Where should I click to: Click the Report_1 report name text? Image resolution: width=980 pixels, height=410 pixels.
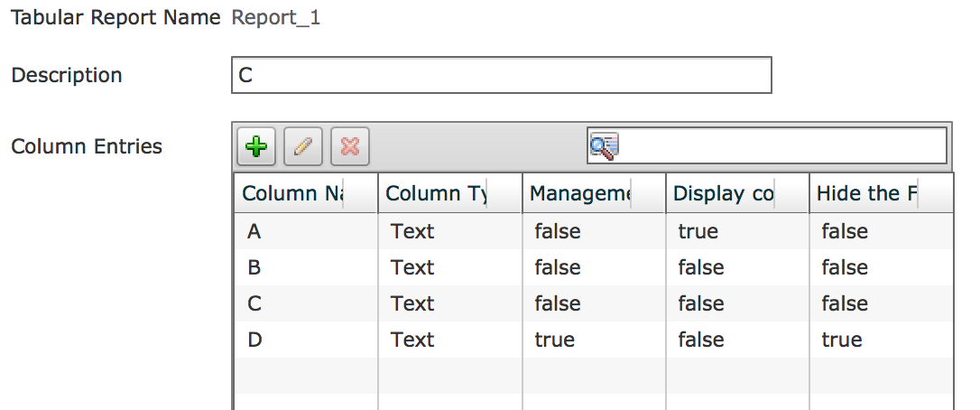pos(275,17)
